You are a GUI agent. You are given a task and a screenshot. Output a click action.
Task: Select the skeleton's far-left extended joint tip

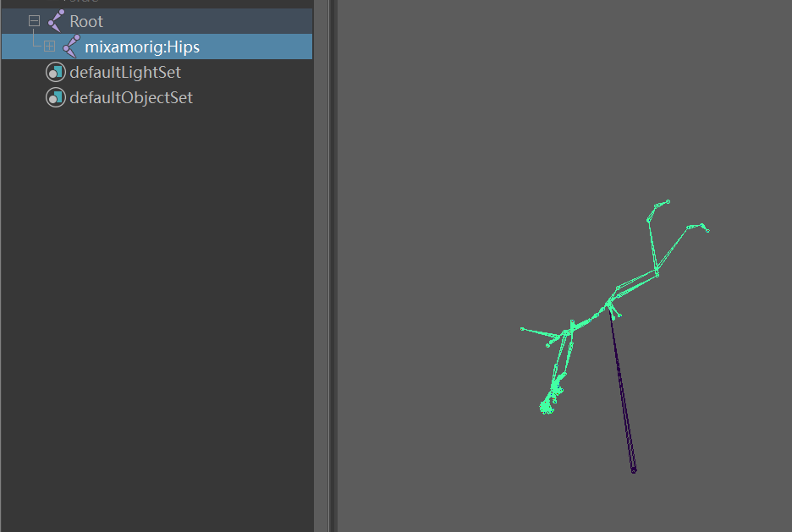tap(522, 329)
